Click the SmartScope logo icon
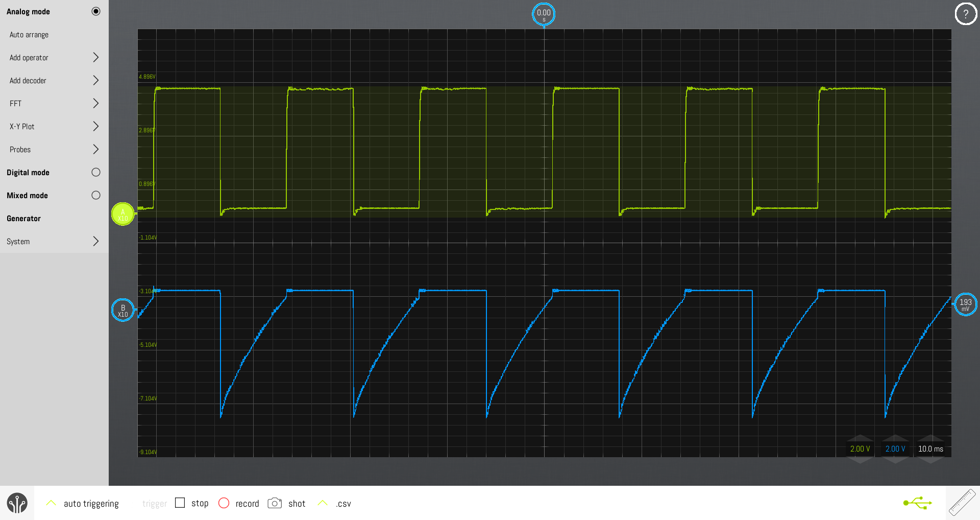 click(x=17, y=503)
